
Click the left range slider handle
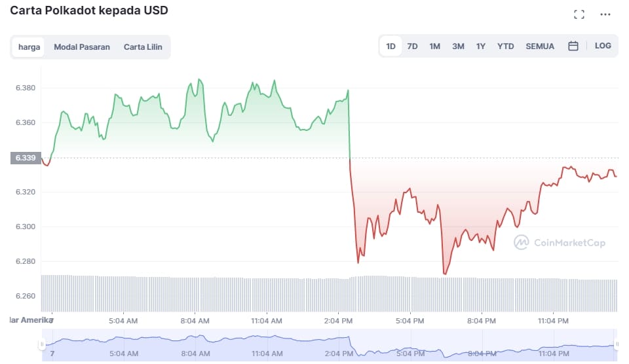pyautogui.click(x=43, y=344)
